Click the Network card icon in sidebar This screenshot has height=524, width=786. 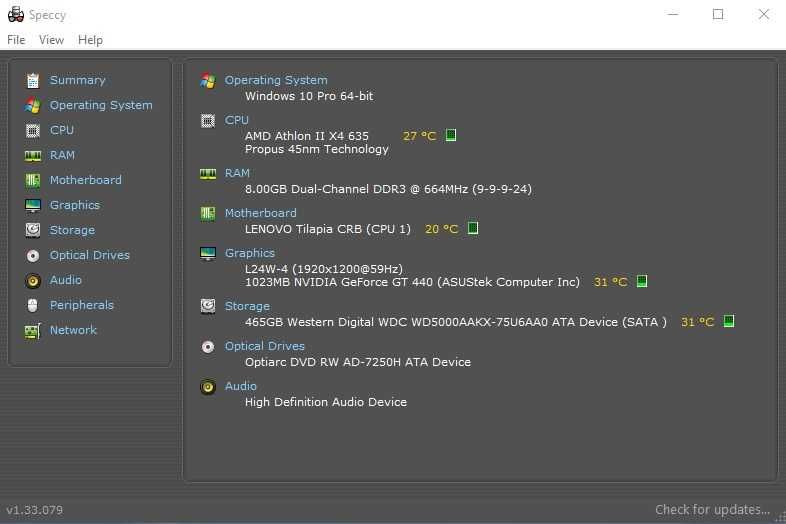[33, 331]
